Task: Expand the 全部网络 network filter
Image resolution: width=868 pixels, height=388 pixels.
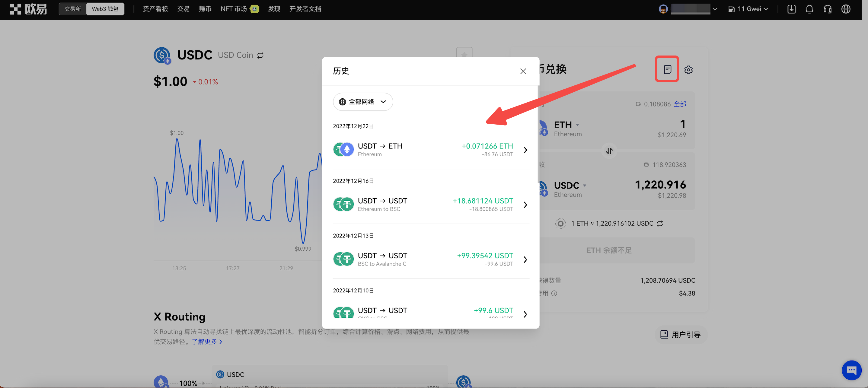Action: pos(363,102)
